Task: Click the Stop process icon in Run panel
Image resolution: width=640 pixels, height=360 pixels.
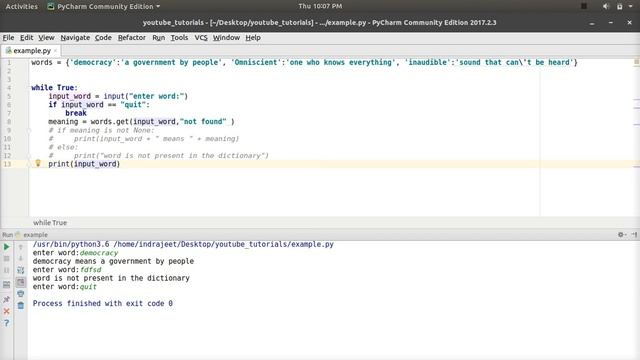Action: [7, 259]
